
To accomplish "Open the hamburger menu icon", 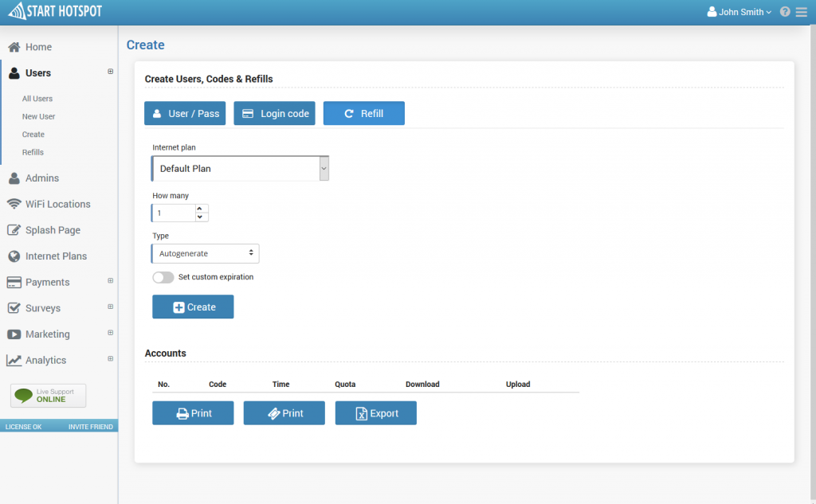I will click(802, 12).
